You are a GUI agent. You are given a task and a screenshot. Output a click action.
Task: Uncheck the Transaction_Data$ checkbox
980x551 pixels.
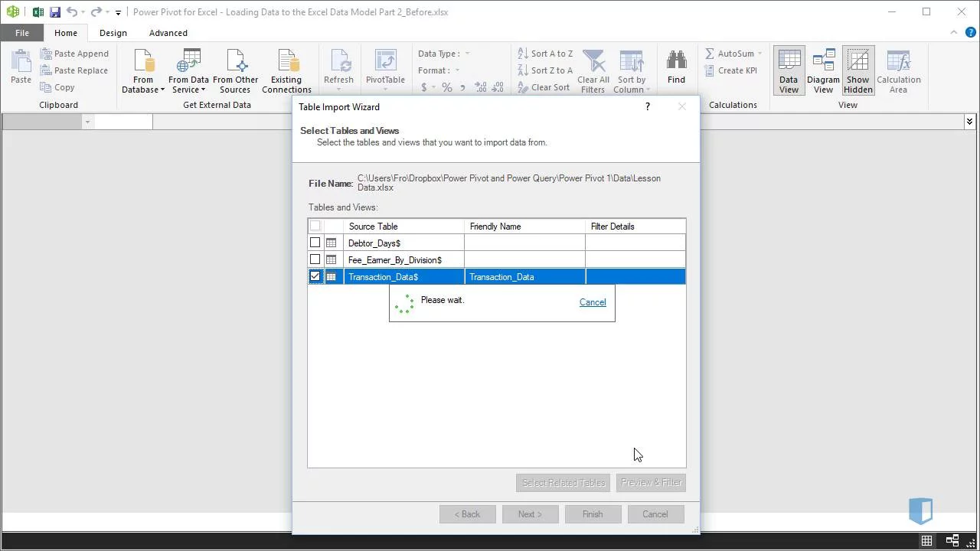tap(315, 276)
